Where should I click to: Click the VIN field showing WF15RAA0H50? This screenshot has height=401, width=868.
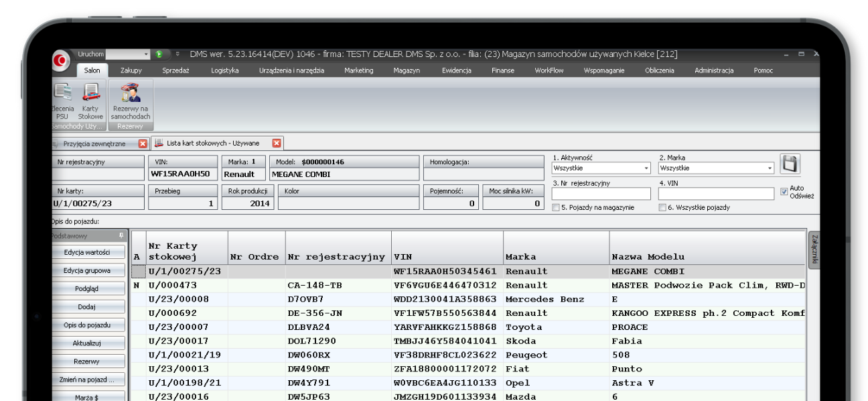(x=184, y=174)
